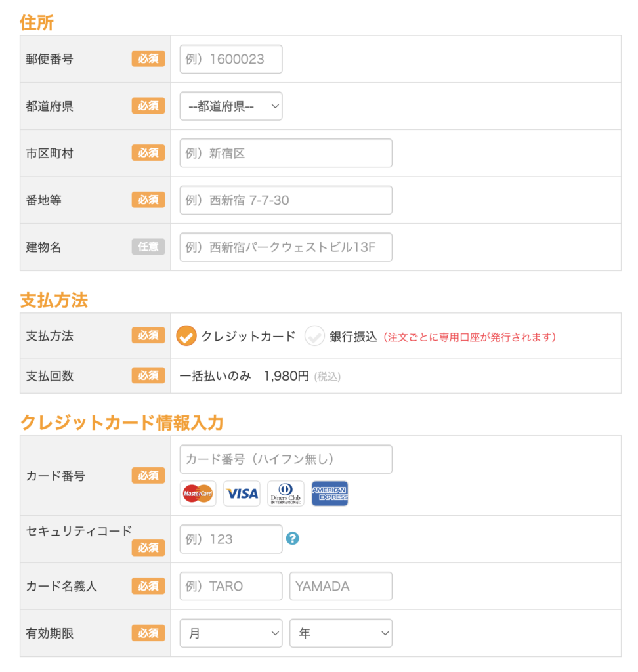Open the 都道府県 prefecture dropdown
638x672 pixels.
coord(231,106)
